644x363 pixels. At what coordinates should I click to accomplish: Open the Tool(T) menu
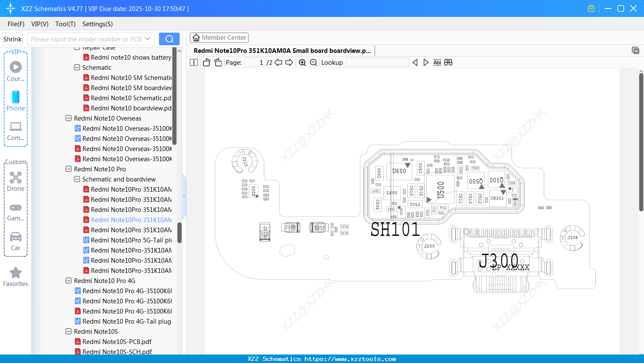65,24
